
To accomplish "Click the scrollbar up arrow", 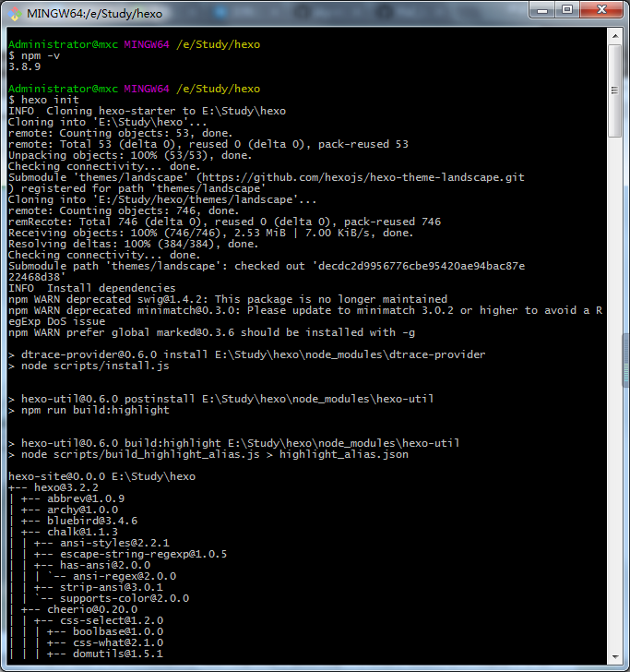I will click(x=615, y=36).
